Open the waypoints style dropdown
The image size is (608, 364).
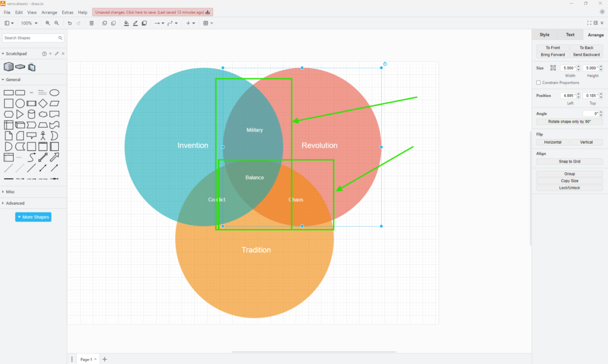coord(172,23)
